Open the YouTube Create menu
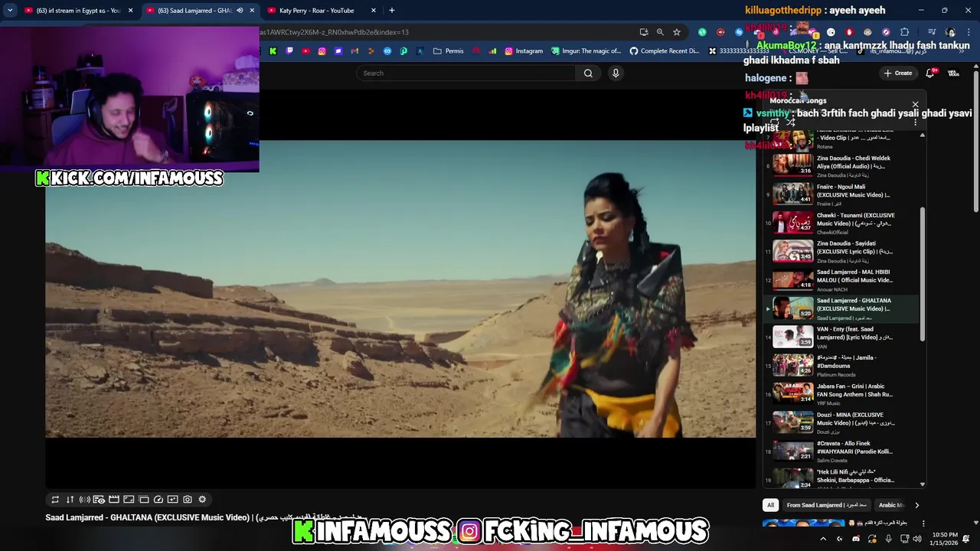Viewport: 980px width, 551px height. click(897, 73)
